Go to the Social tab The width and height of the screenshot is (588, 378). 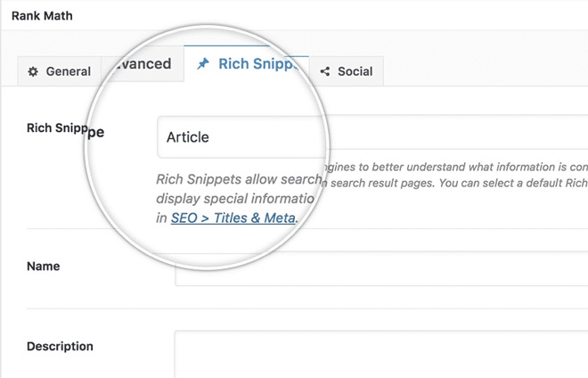point(347,71)
